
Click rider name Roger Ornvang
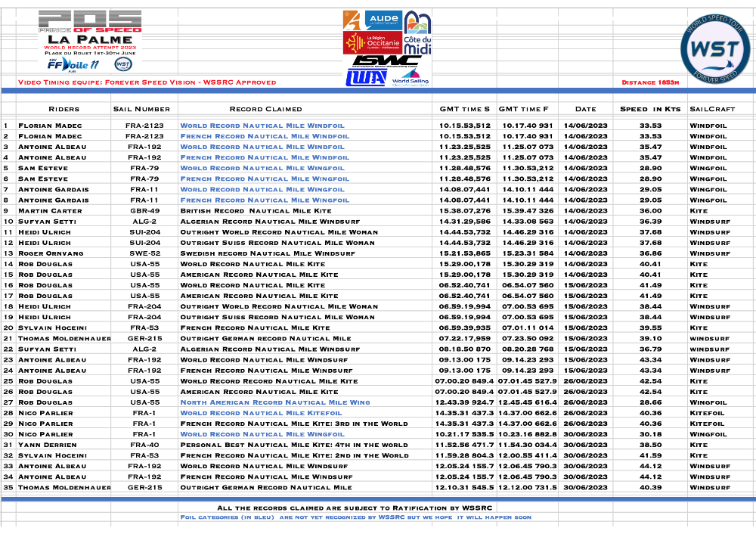point(51,253)
